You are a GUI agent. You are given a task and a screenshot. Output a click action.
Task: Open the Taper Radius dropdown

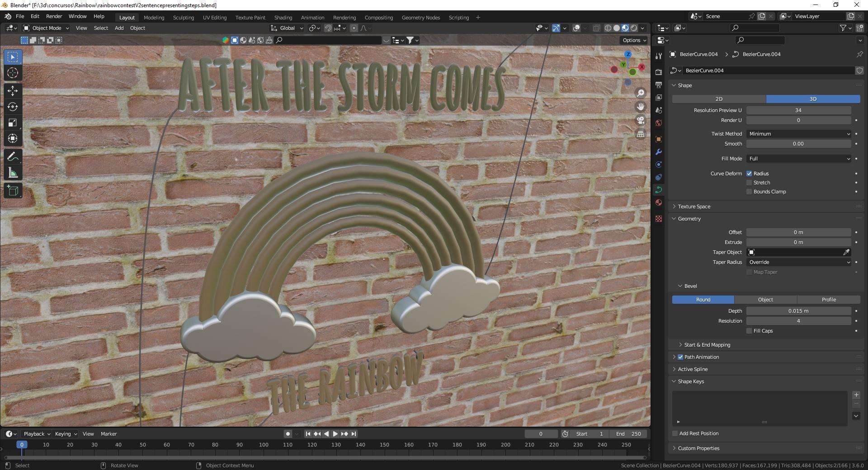[799, 262]
